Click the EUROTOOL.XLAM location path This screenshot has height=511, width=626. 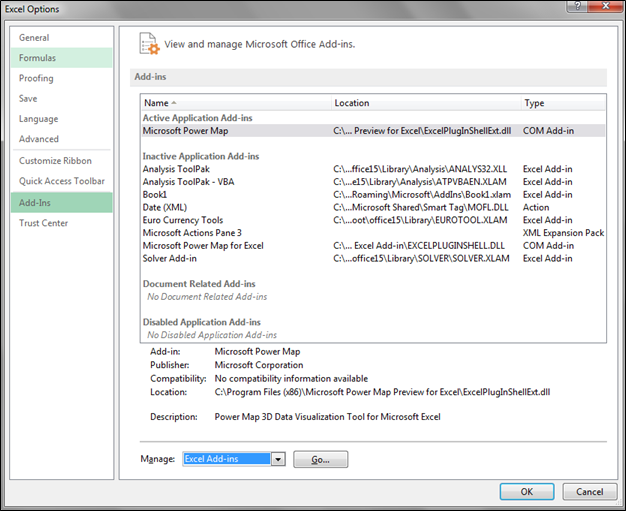coord(420,220)
